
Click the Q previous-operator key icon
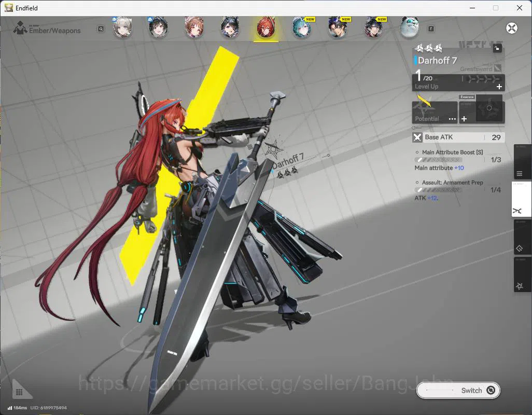pos(101,29)
